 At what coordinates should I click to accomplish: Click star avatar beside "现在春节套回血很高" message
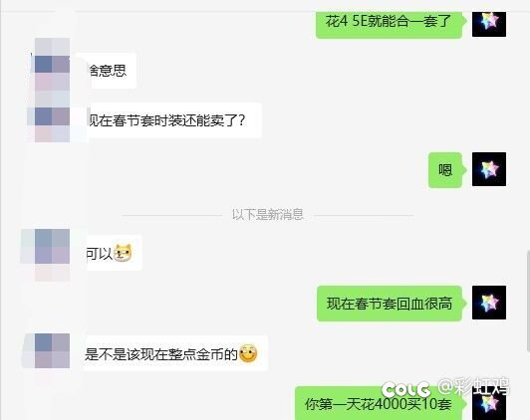(489, 303)
